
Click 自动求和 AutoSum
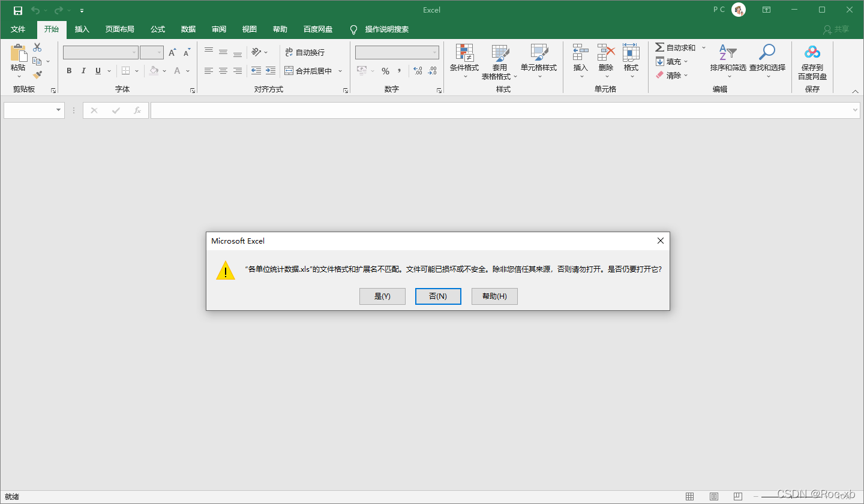click(676, 47)
